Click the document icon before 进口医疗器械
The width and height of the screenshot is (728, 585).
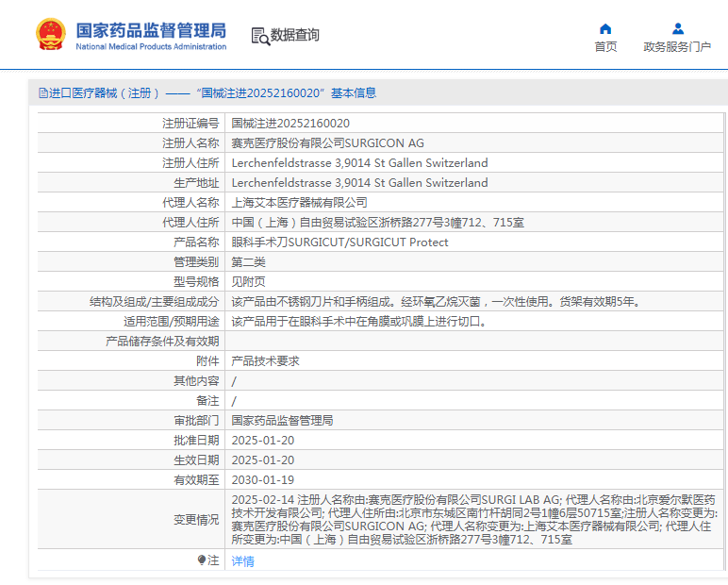42,93
